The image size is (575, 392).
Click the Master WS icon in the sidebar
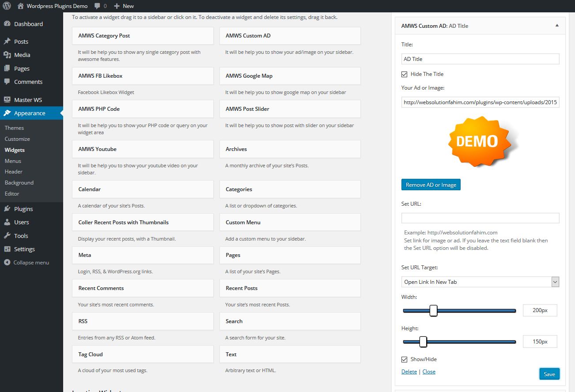coord(7,100)
